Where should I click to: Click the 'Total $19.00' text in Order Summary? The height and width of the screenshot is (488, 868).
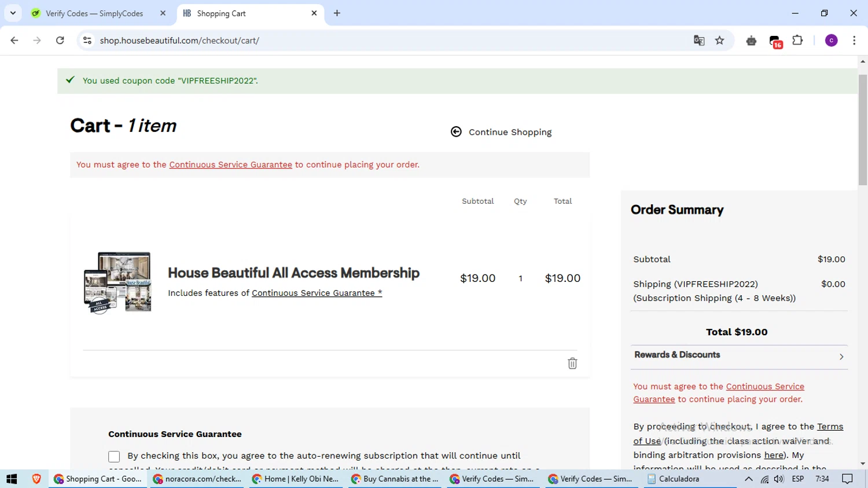737,332
